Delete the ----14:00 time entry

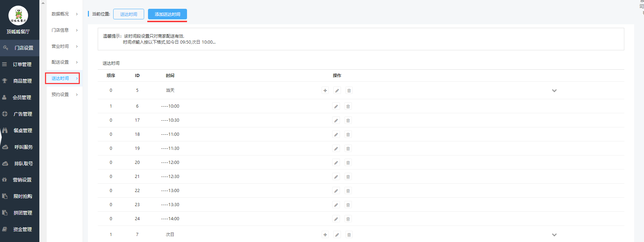pyautogui.click(x=348, y=219)
